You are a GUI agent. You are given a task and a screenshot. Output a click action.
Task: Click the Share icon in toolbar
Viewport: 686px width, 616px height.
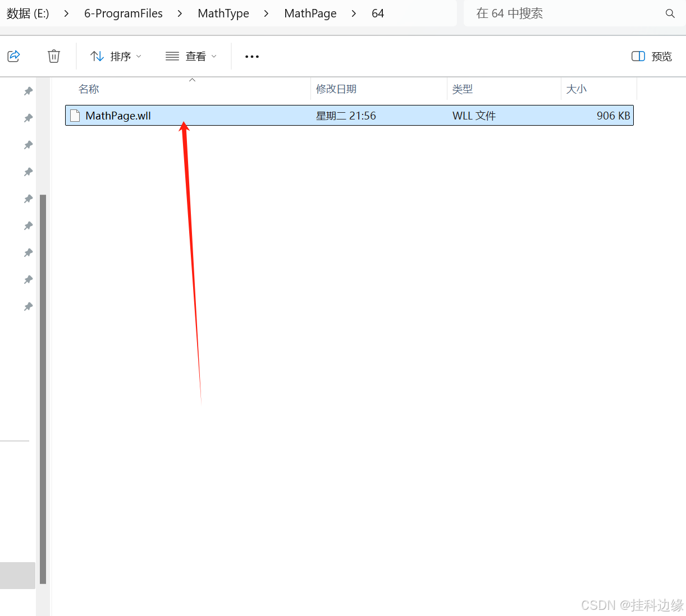pyautogui.click(x=14, y=56)
